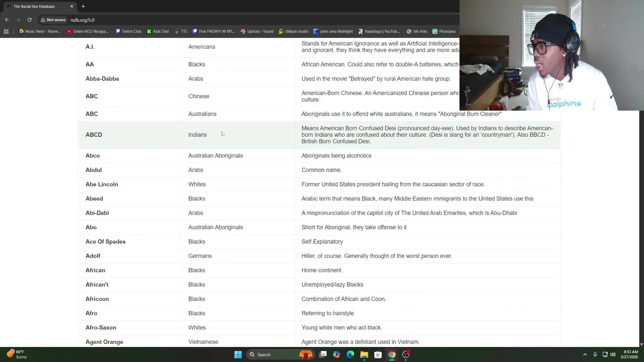
Task: Open the Windows Start menu
Action: (238, 354)
